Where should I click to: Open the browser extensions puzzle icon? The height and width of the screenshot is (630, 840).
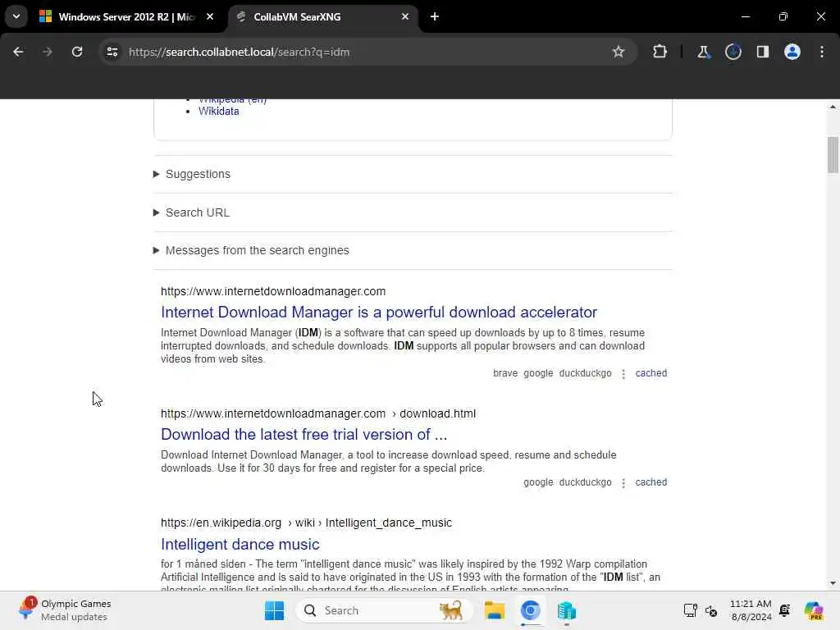[x=660, y=52]
